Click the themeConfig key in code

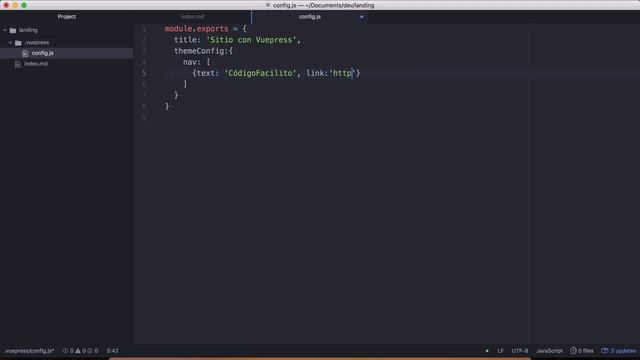[199, 51]
